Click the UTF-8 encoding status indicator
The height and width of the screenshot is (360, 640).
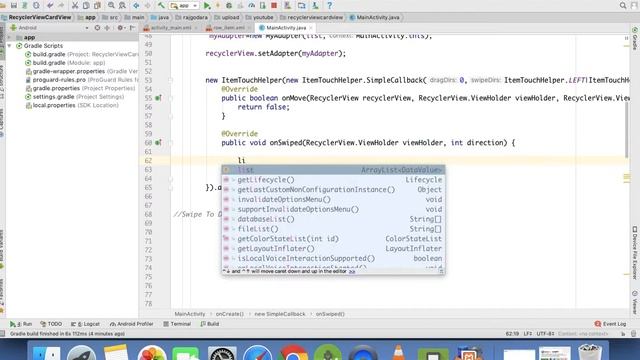pos(545,333)
